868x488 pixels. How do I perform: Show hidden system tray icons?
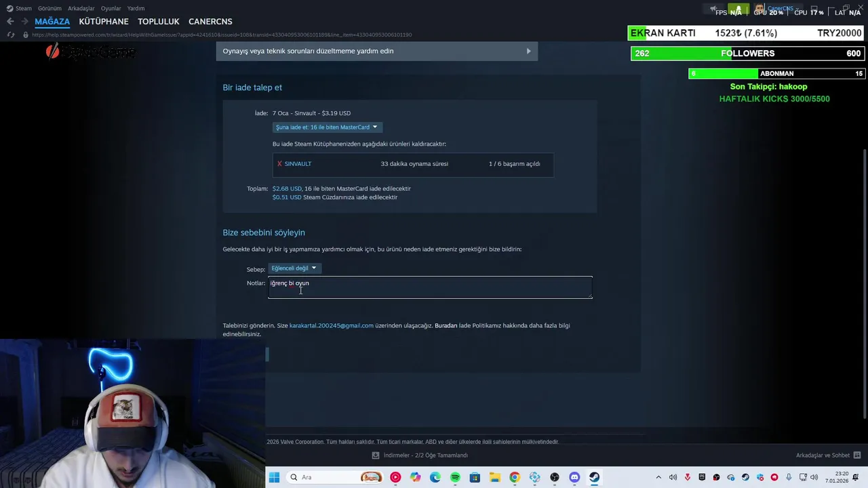[658, 477]
